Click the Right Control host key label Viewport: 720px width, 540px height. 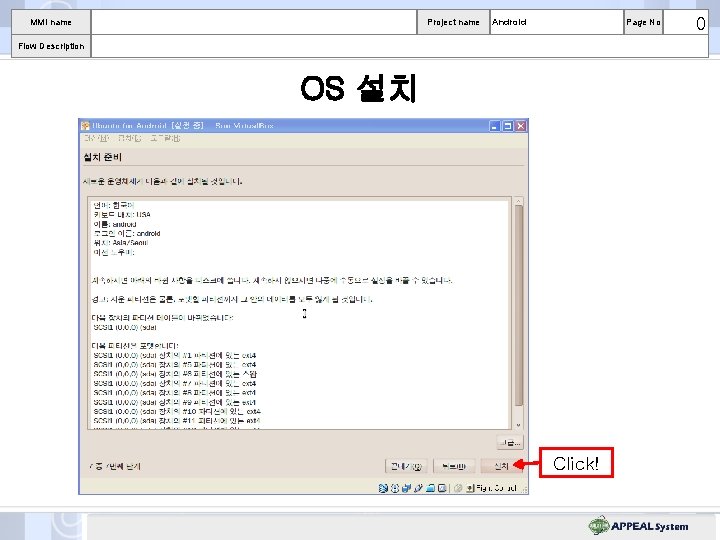tap(496, 488)
